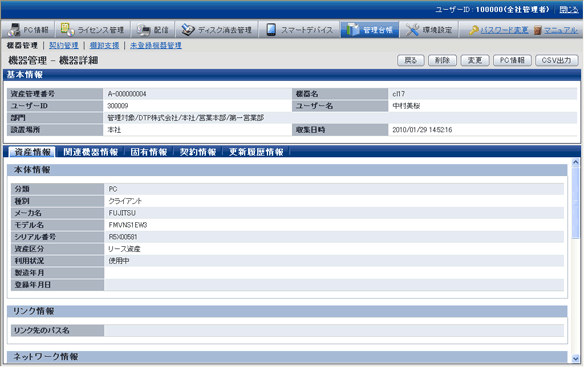Click the key icon for password change

click(x=474, y=30)
